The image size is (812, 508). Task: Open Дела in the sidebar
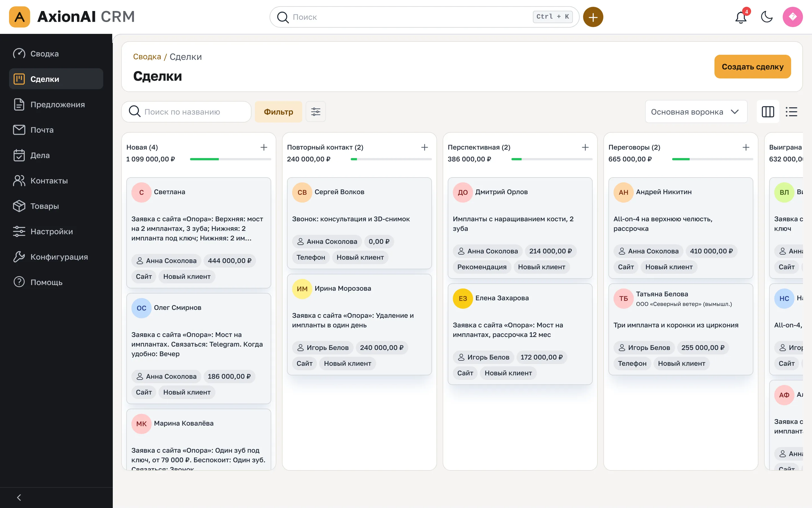coord(56,155)
